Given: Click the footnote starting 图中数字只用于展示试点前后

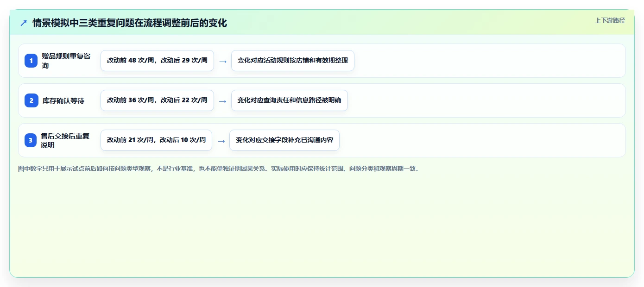Looking at the screenshot, I should point(218,169).
